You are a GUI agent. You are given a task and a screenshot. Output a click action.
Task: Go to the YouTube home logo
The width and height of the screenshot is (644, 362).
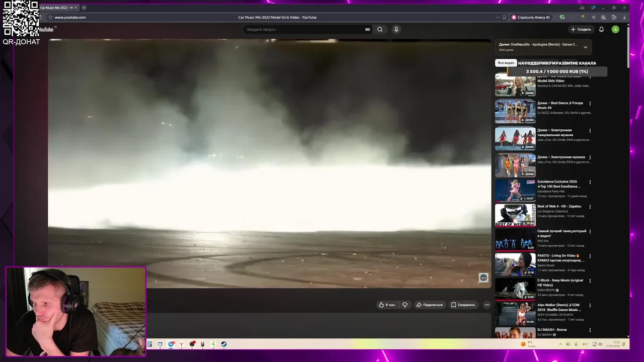pyautogui.click(x=46, y=30)
